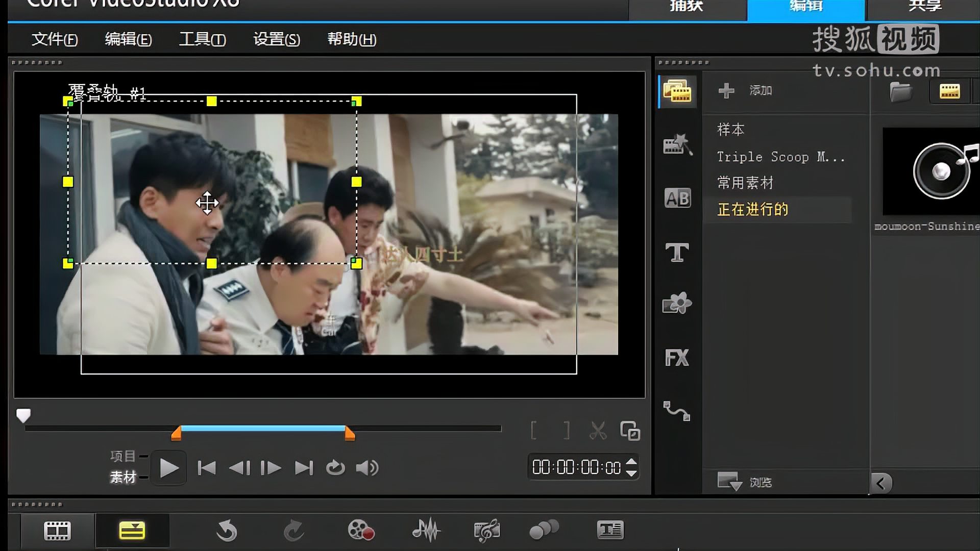Viewport: 980px width, 551px height.
Task: Open the 文件(F) menu
Action: click(x=55, y=39)
